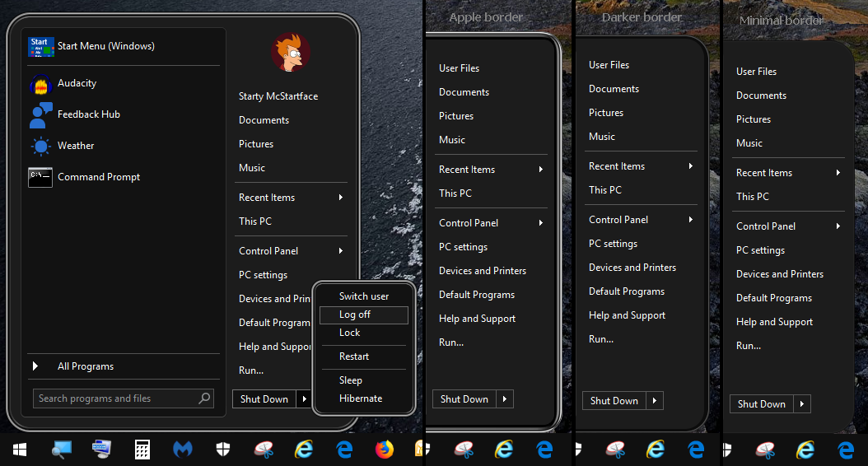This screenshot has width=868, height=466.
Task: Click the user avatar picture
Action: pyautogui.click(x=290, y=54)
